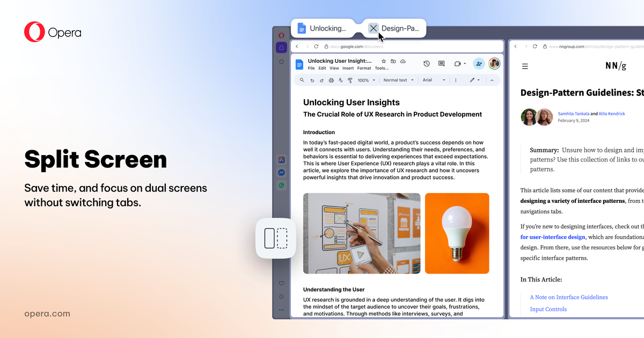Star the document to favorite it
The image size is (644, 338).
pyautogui.click(x=383, y=61)
